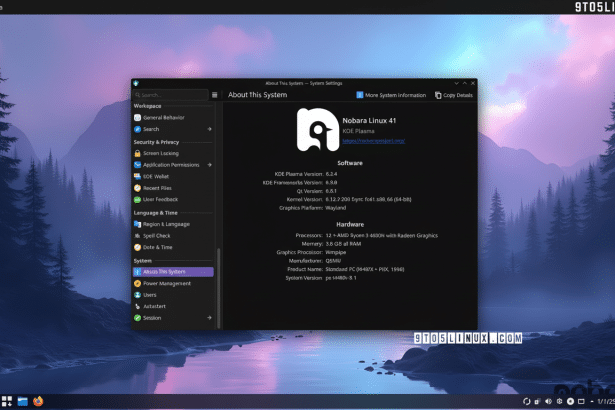Open the updates tray icon
Image resolution: width=615 pixels, height=410 pixels.
tap(526, 401)
